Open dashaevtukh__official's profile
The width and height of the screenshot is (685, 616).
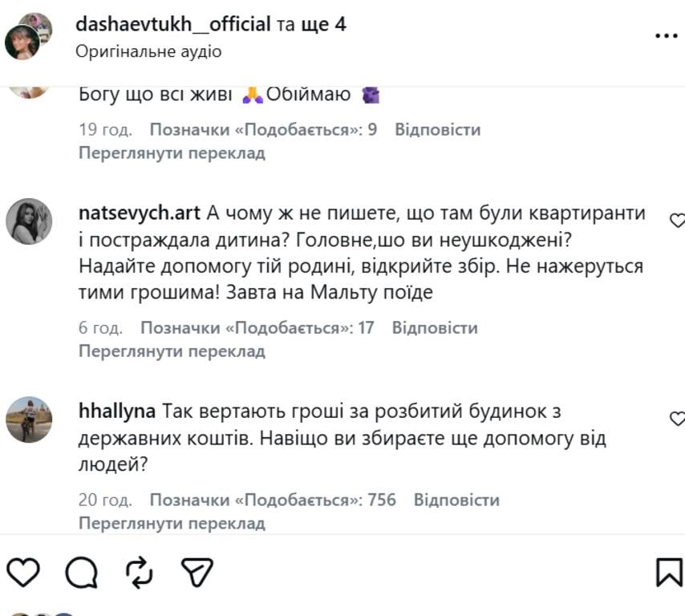pos(172,23)
